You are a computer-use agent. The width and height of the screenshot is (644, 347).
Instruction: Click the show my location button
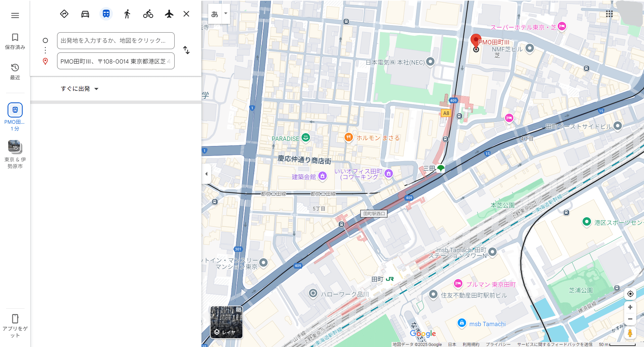(630, 294)
